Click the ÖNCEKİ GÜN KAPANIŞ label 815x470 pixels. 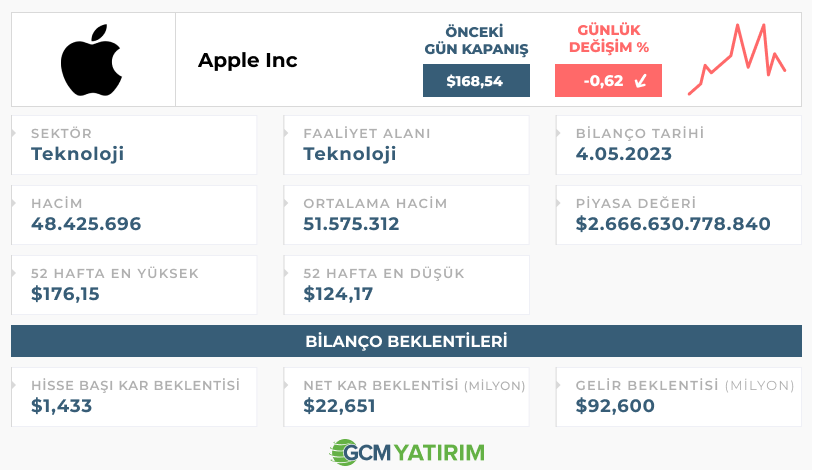476,40
